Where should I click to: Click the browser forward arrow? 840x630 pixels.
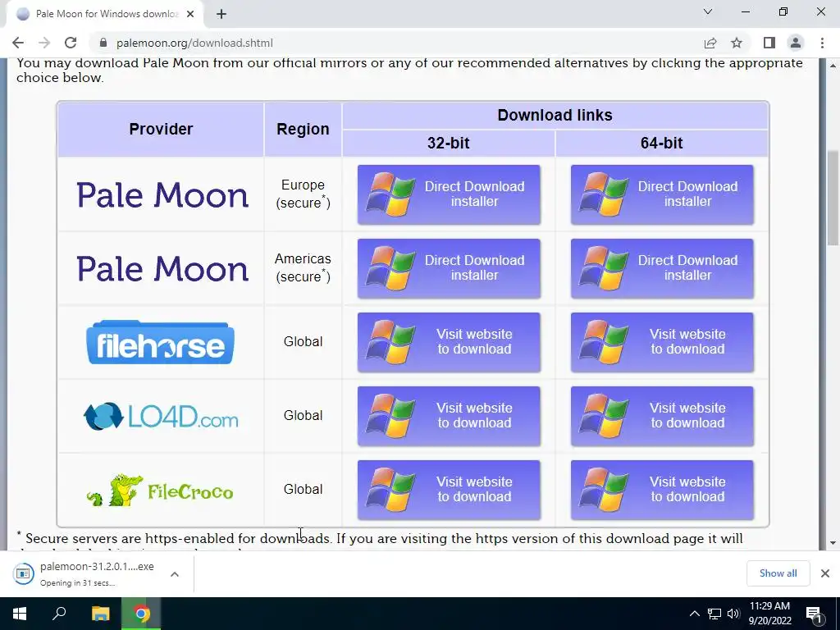(x=44, y=43)
